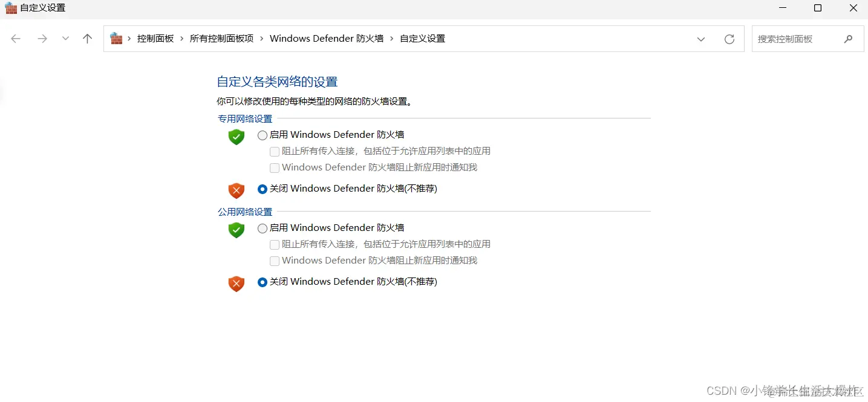Enable firewall for 专用网络 radio button
This screenshot has width=868, height=402.
pyautogui.click(x=263, y=135)
